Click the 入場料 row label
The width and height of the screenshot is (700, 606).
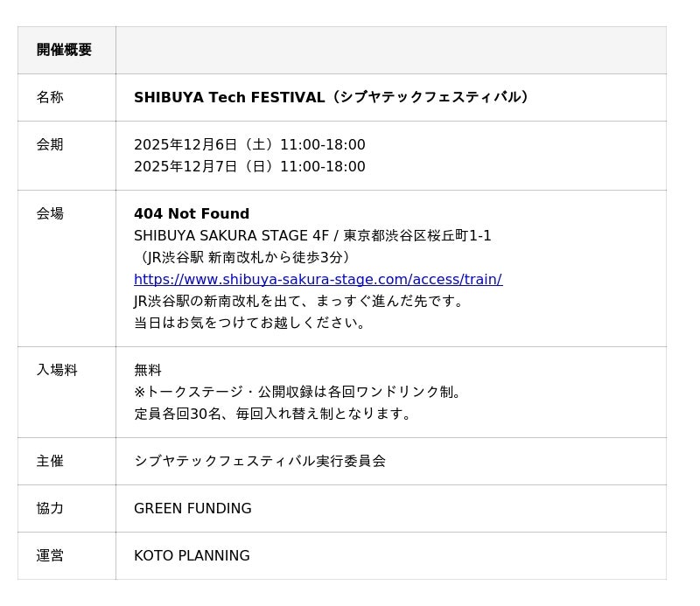57,370
